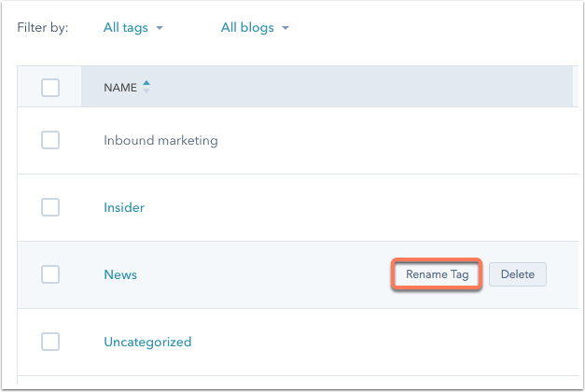Click empty area of the News row
Image resolution: width=585 pixels, height=392 pixels.
point(261,274)
